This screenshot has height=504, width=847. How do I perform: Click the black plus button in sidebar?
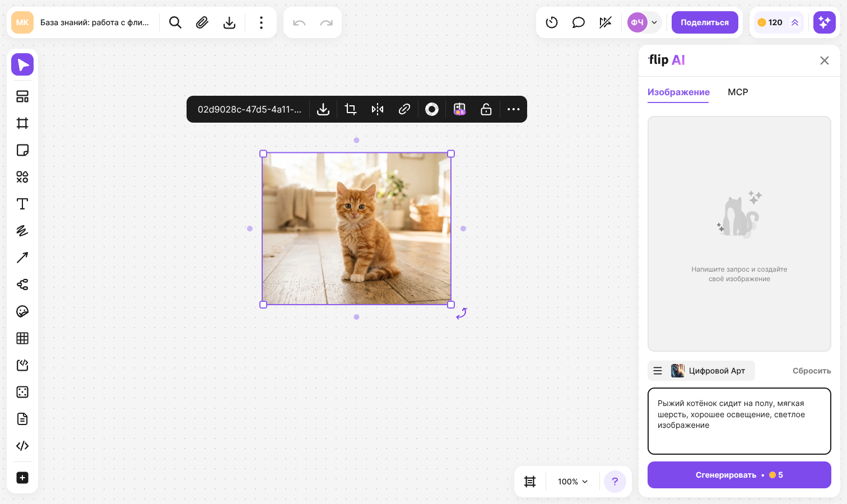(22, 478)
